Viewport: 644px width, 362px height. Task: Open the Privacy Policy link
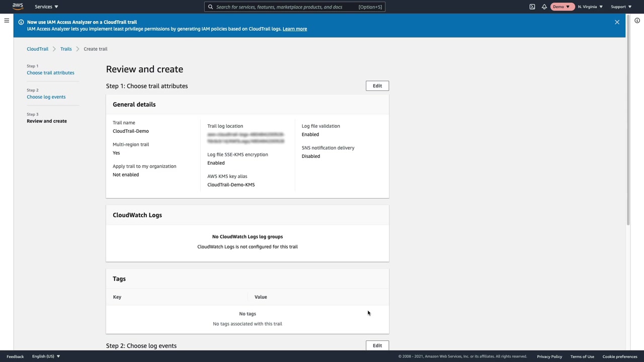549,356
